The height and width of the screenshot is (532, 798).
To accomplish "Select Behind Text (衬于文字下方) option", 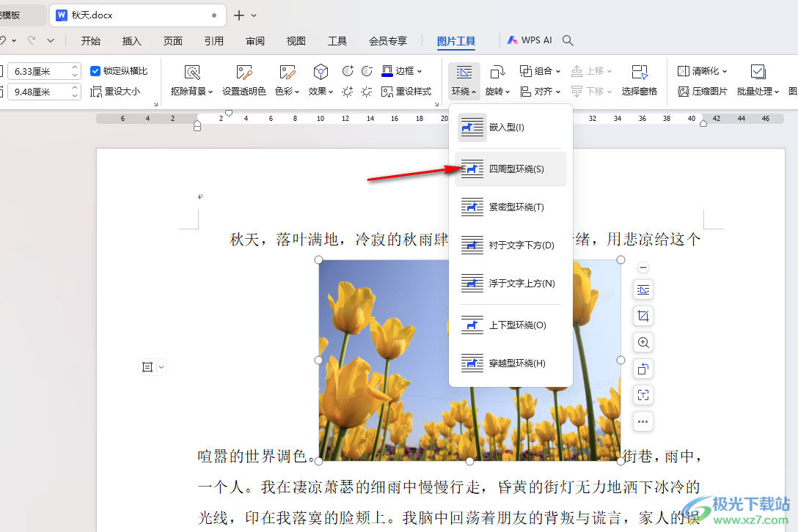I will pyautogui.click(x=510, y=245).
